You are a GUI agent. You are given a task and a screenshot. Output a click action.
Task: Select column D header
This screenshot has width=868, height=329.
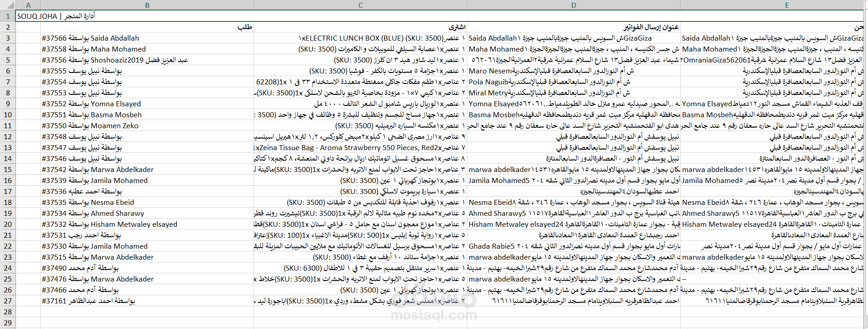(573, 5)
